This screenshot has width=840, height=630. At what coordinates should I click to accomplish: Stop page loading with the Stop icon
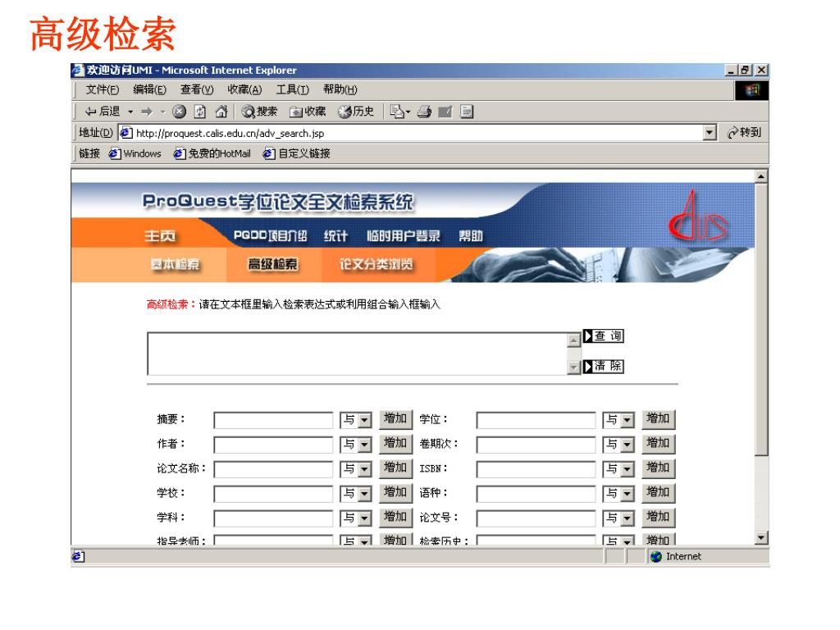(179, 112)
